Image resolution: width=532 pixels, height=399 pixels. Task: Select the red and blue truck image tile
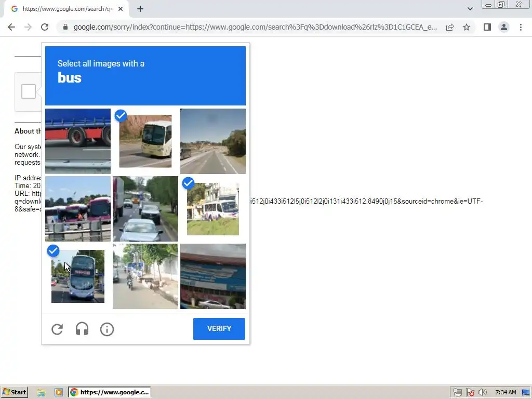tap(78, 141)
